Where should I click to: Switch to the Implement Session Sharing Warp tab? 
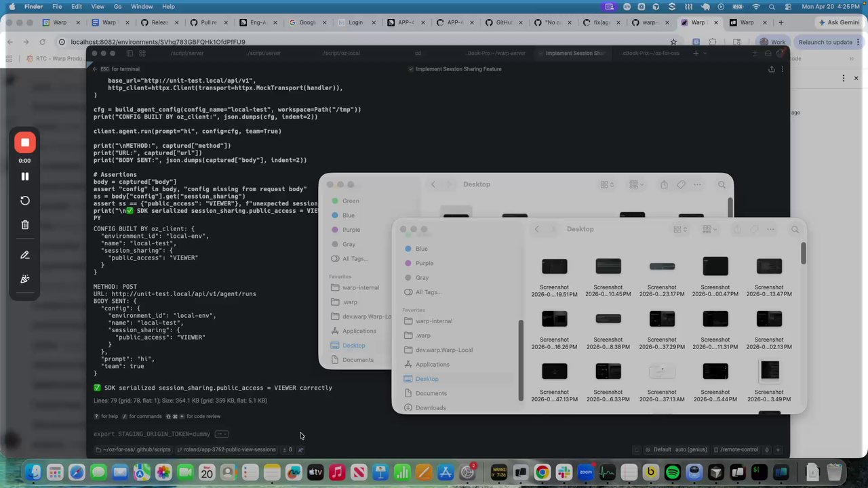(575, 54)
